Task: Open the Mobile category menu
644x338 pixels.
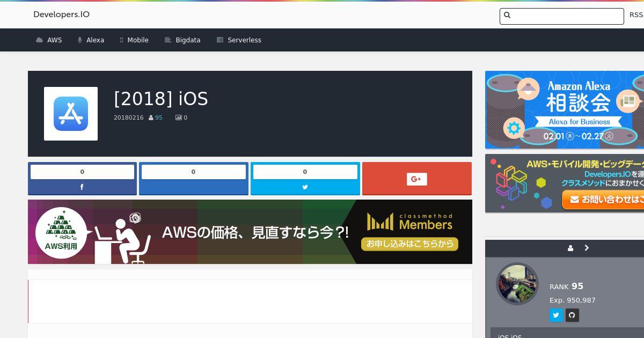Action: (x=134, y=40)
